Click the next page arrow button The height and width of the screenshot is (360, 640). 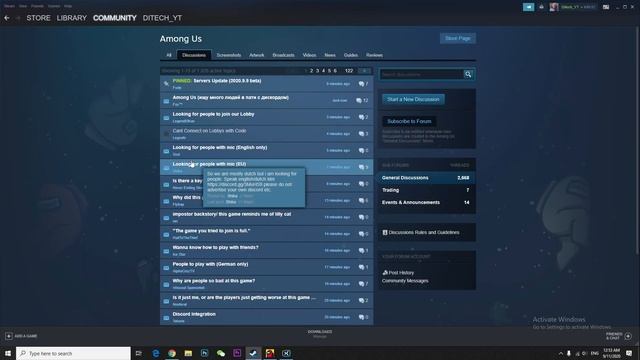tap(364, 71)
